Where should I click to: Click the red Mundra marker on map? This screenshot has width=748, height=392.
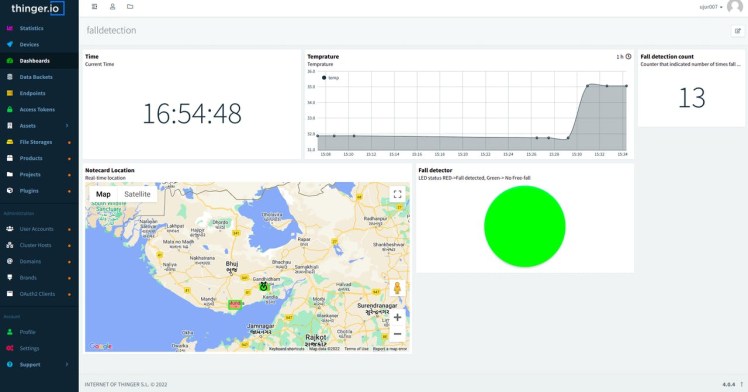235,304
